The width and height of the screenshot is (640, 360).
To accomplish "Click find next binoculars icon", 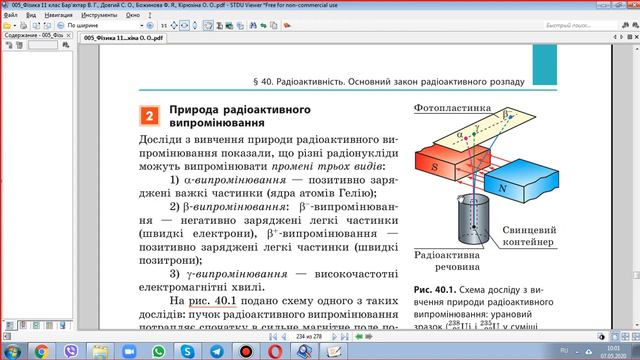I will tap(635, 25).
